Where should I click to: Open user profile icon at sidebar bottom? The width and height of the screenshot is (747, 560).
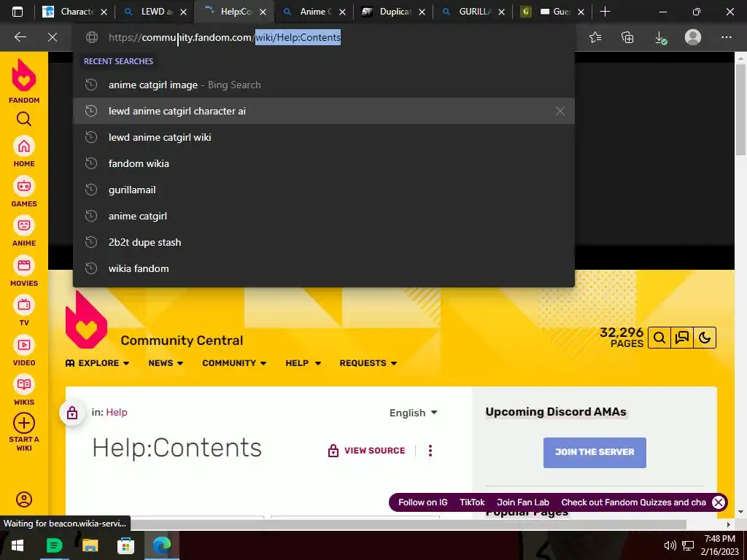(24, 499)
